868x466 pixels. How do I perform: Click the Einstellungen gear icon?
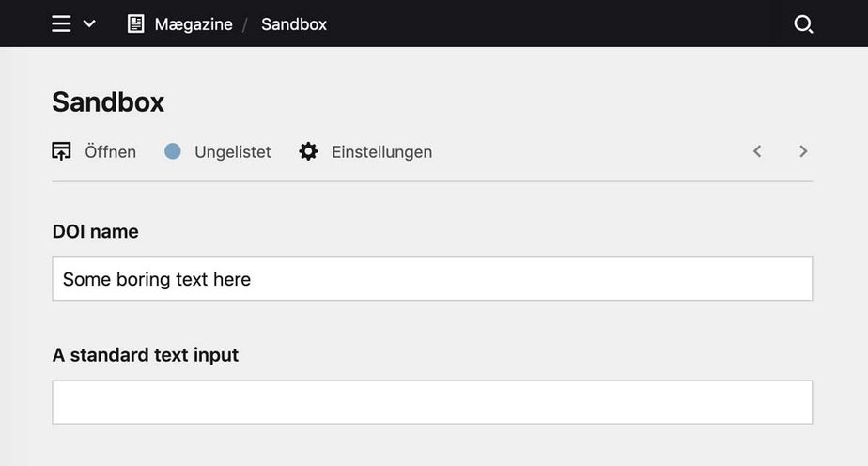[x=308, y=151]
